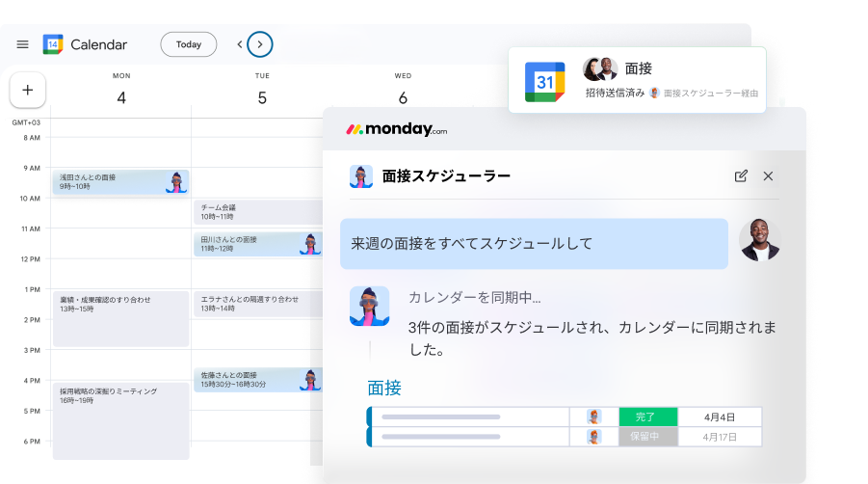This screenshot has height=484, width=868.
Task: Click the 面接 notification title
Action: pyautogui.click(x=639, y=68)
